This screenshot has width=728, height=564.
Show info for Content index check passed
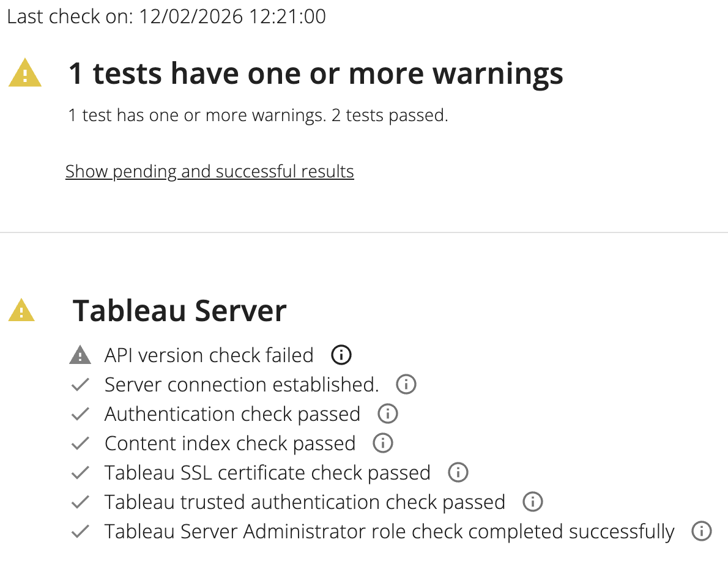pos(382,443)
